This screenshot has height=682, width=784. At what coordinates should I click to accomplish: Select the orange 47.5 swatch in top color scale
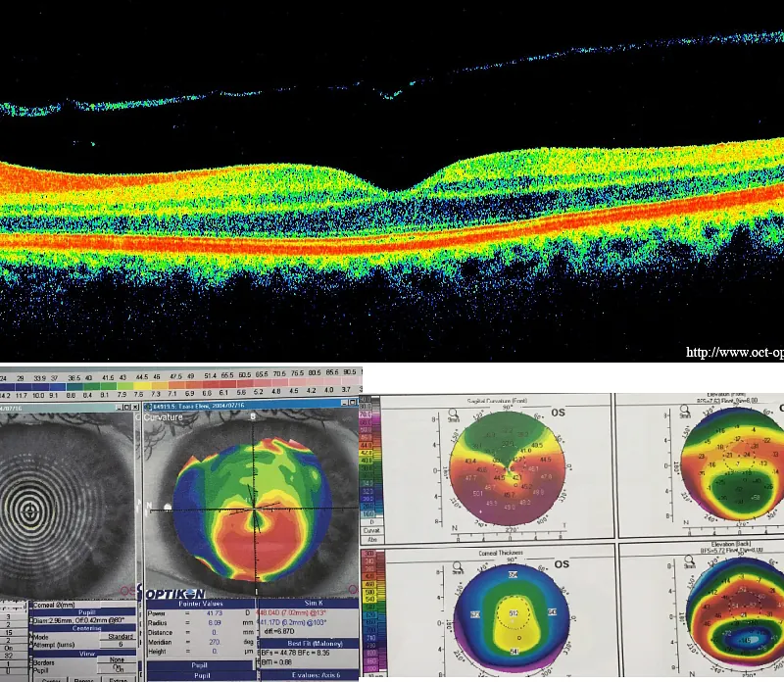point(176,386)
